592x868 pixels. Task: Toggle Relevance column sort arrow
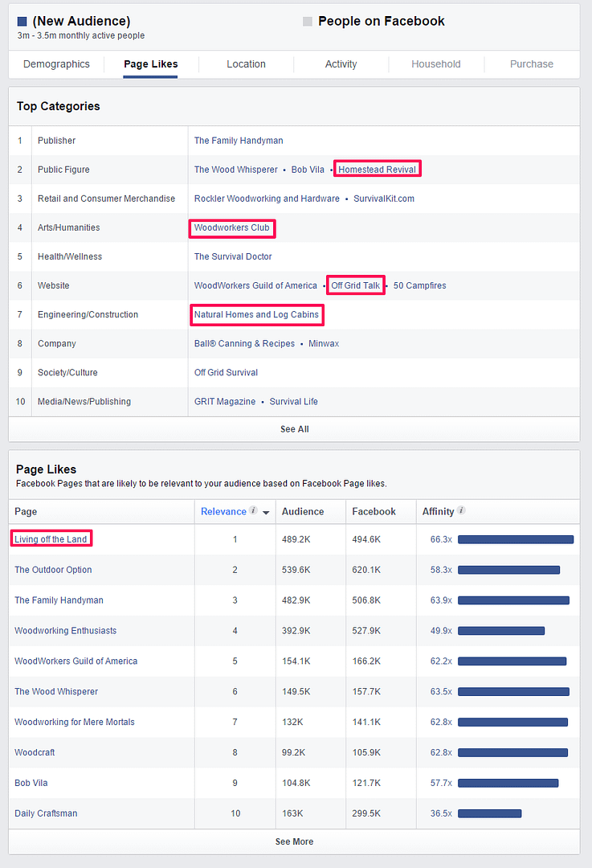[x=266, y=512]
